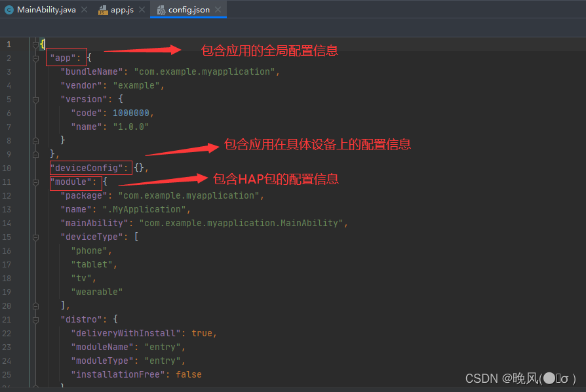Screen dimensions: 586x392
Task: Click the false value of installationFree
Action: pyautogui.click(x=188, y=374)
